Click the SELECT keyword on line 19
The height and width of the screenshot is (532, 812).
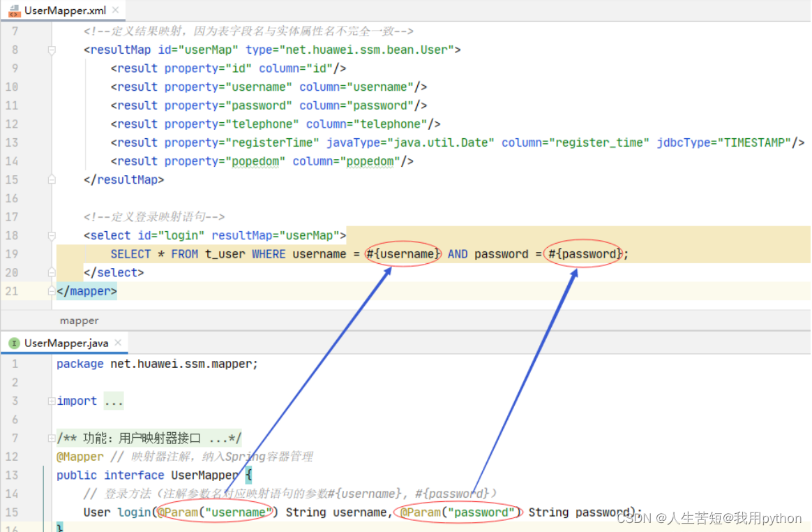pos(130,254)
